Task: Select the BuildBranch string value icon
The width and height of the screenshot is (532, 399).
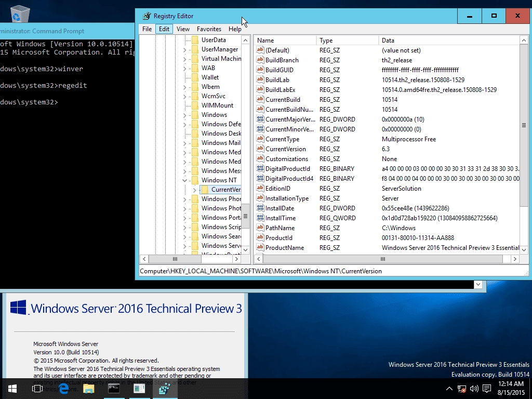Action: 260,60
